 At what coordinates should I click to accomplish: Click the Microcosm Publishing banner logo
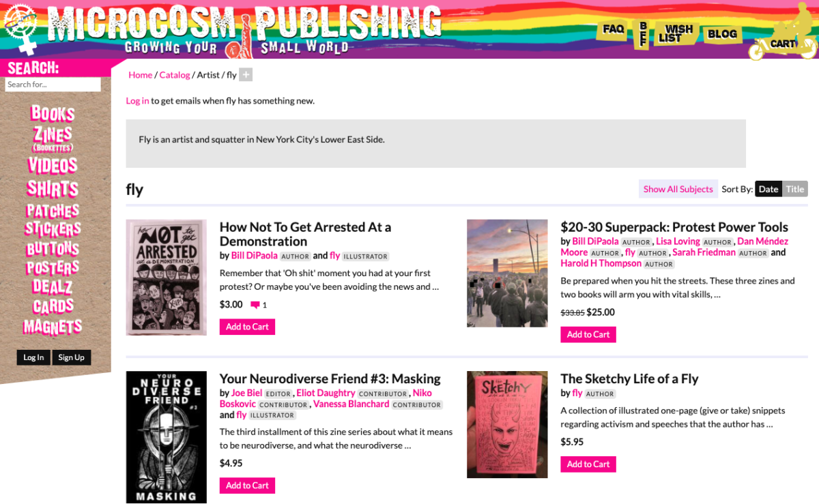(244, 30)
